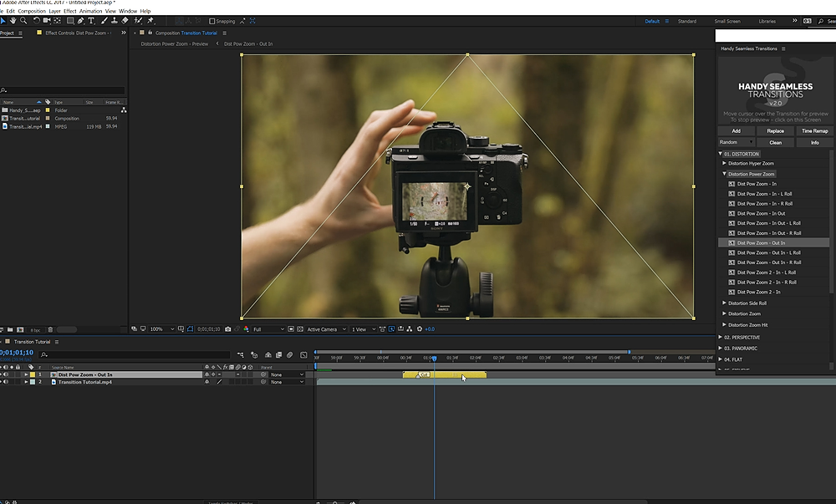Click the snapshot camera icon below the viewer
The width and height of the screenshot is (836, 504).
[x=227, y=329]
